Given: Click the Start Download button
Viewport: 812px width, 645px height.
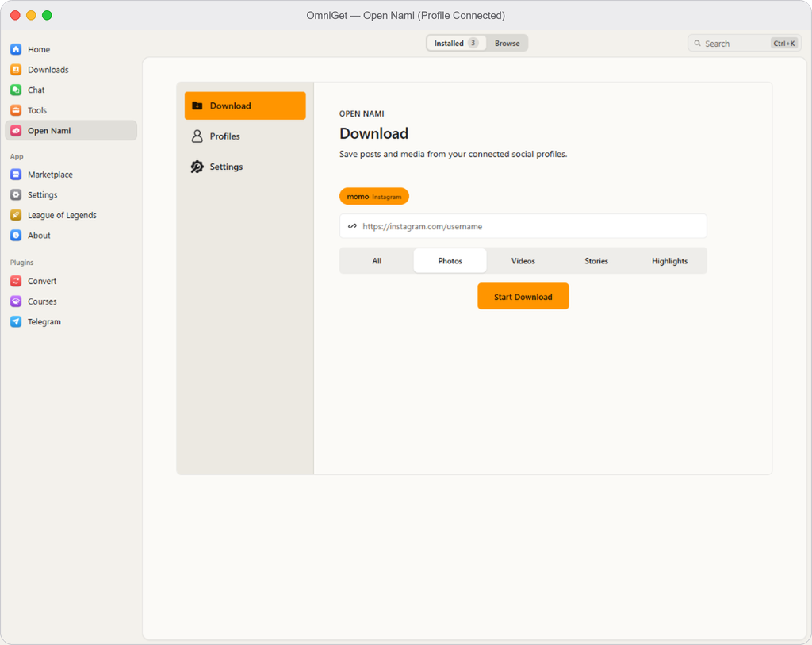Looking at the screenshot, I should pyautogui.click(x=523, y=297).
